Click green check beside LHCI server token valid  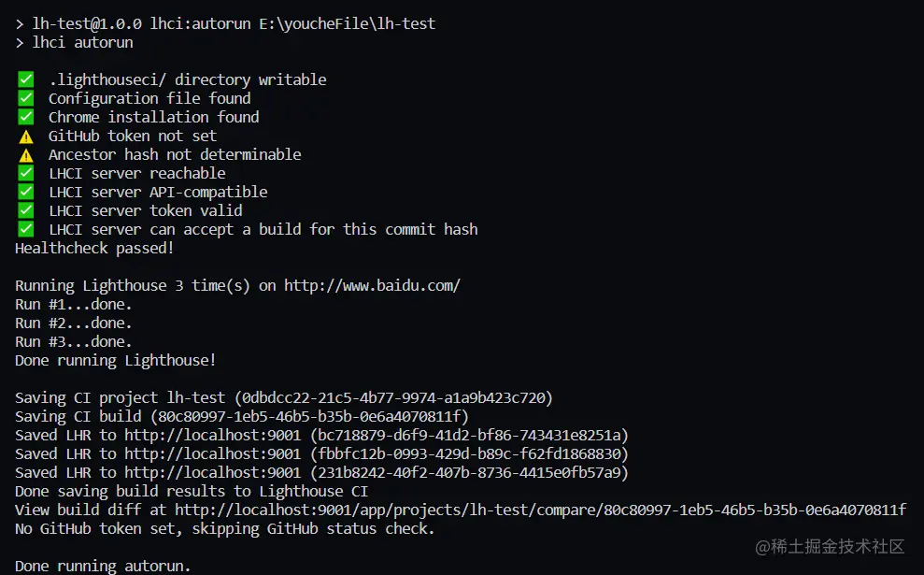pos(26,210)
